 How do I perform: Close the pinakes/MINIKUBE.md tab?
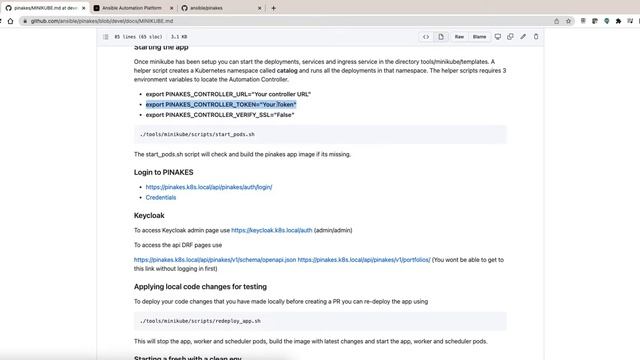tap(84, 8)
